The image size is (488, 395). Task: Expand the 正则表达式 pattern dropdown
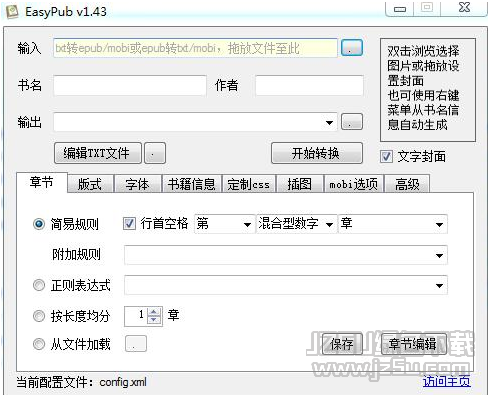pos(439,285)
